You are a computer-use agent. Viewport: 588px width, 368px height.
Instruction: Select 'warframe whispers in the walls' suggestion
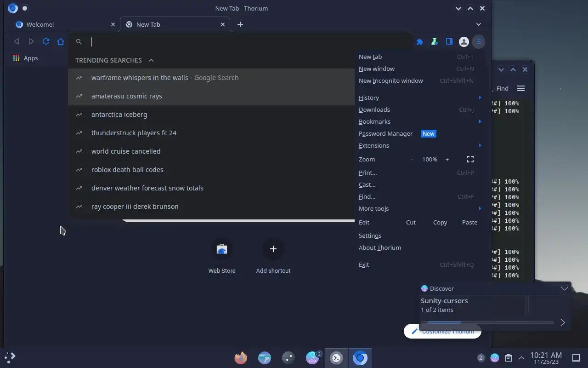point(211,78)
